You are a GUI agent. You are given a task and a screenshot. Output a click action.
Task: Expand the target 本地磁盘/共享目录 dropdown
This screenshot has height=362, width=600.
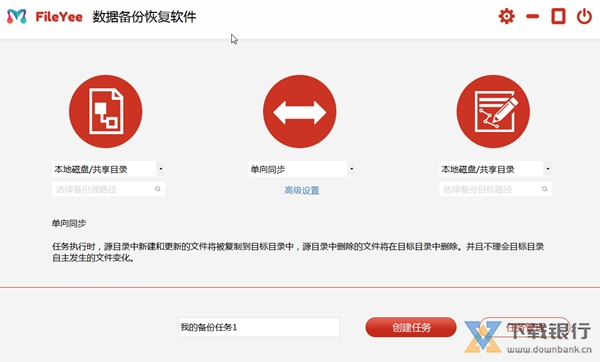(548, 169)
